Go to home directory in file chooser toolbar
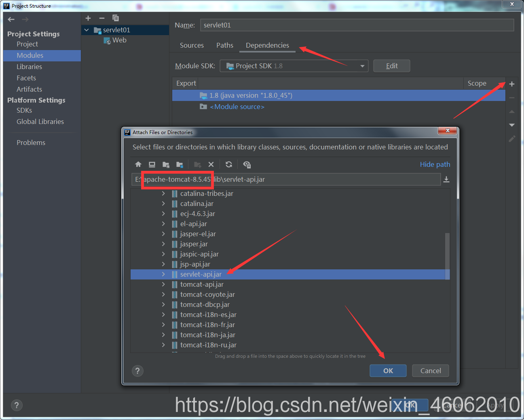 tap(138, 164)
